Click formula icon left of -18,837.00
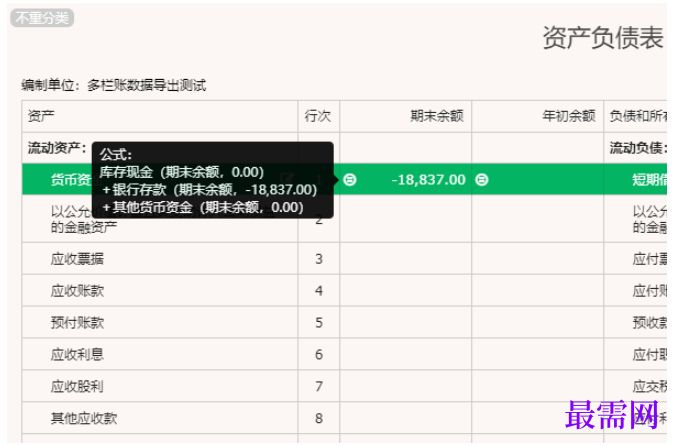This screenshot has width=677, height=446. (350, 180)
